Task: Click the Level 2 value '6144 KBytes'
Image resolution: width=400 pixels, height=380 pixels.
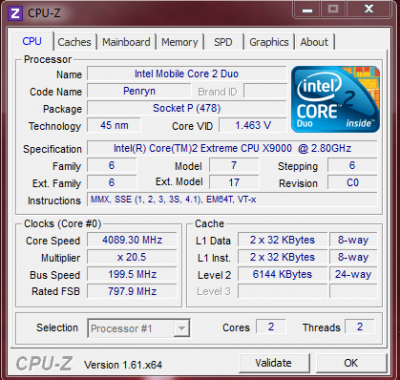Action: click(x=282, y=274)
